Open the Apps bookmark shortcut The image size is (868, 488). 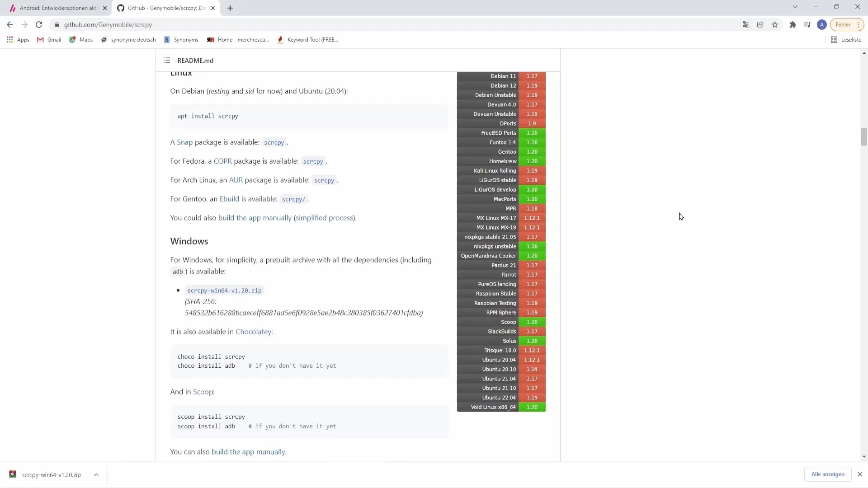tap(18, 40)
